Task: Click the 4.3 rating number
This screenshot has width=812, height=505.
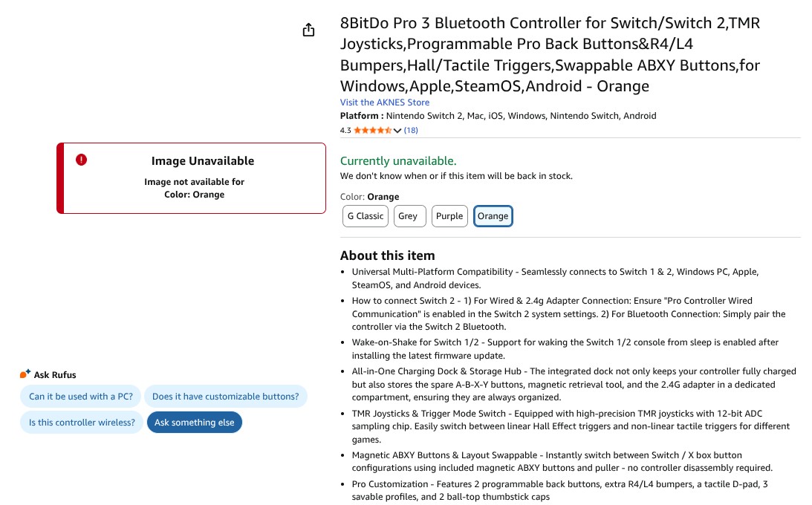Action: point(345,131)
